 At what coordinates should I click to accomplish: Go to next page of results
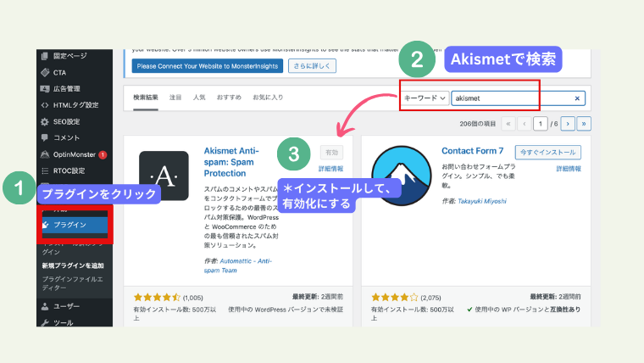pyautogui.click(x=569, y=123)
